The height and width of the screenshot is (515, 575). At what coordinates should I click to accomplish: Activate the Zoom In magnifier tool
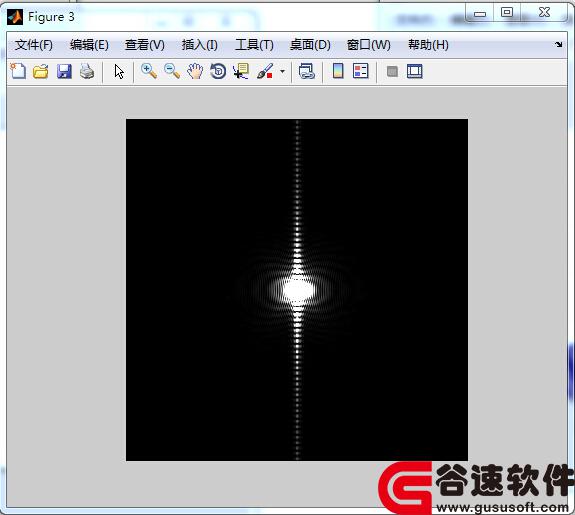click(149, 71)
